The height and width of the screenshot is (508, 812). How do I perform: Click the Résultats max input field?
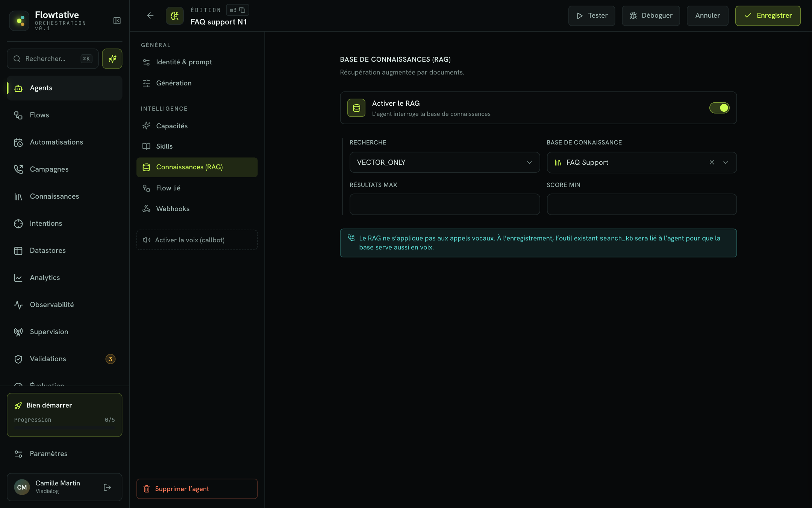coord(444,204)
